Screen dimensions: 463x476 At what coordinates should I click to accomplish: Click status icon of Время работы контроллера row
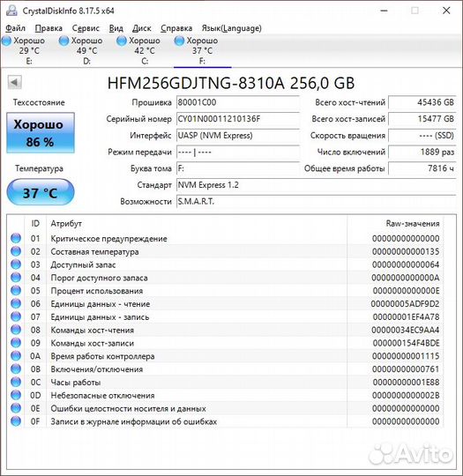[x=16, y=356]
